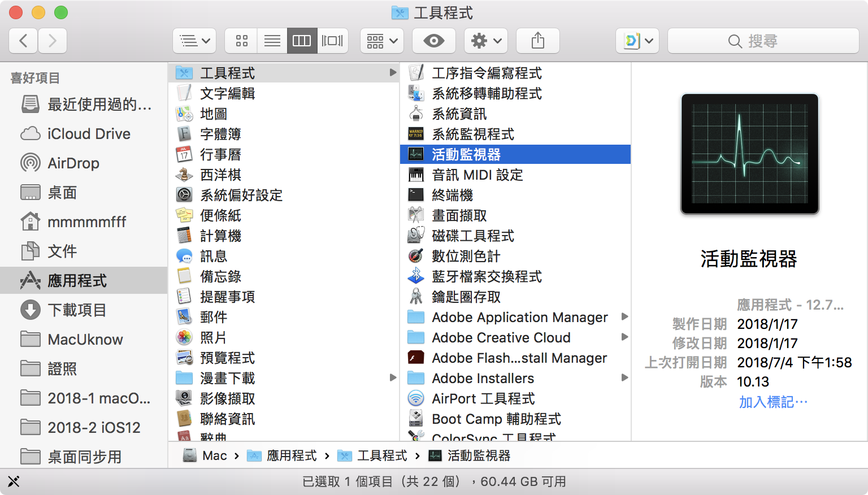Go back with the left chevron button
Image resolution: width=868 pixels, height=495 pixels.
click(24, 41)
